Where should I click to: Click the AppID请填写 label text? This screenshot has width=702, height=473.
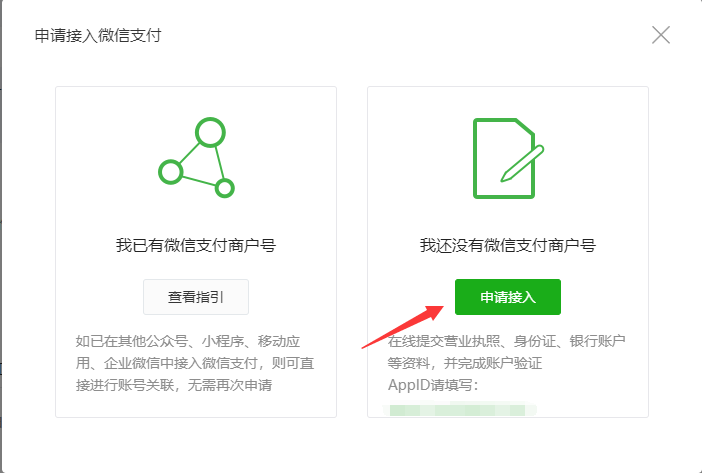click(x=433, y=385)
